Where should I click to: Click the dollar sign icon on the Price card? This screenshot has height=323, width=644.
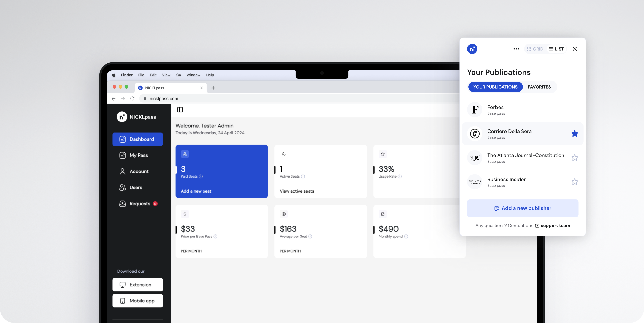[x=185, y=214]
